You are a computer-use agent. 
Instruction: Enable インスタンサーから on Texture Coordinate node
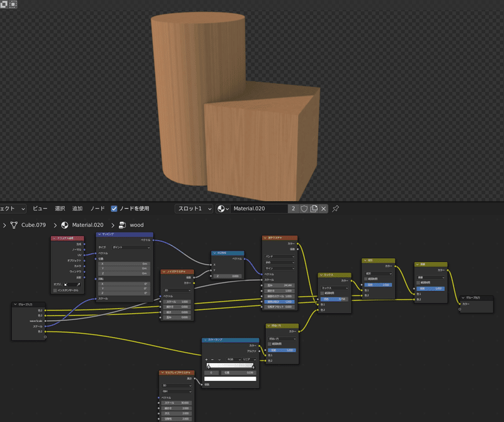[x=55, y=290]
